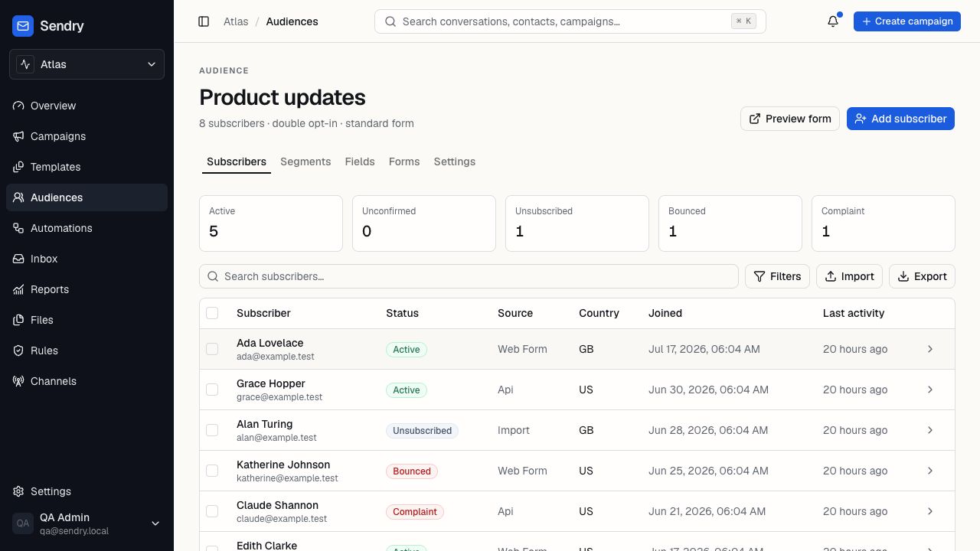Click Add subscriber button
980x551 pixels.
[x=900, y=119]
